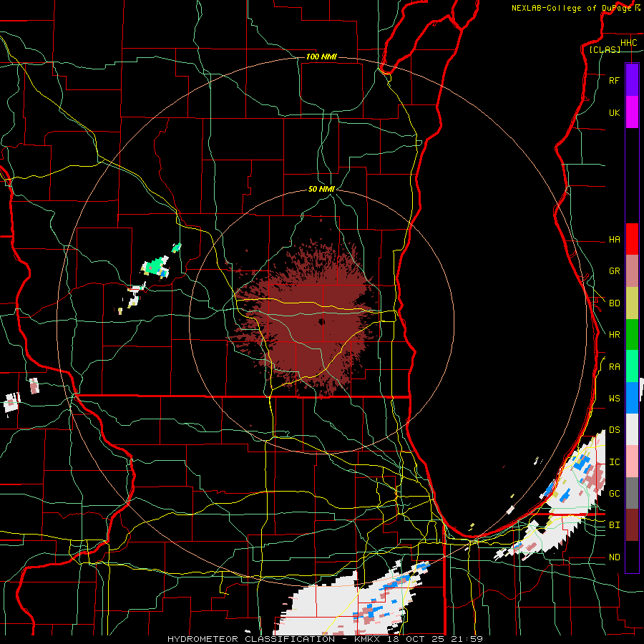Click the white DS legend swatch

(632, 429)
